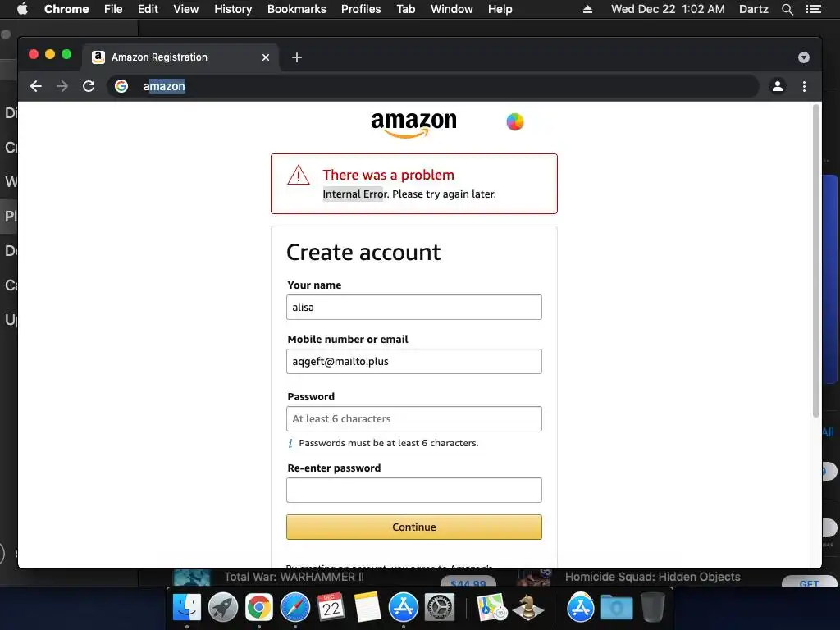Open Google Chrome from the dock
The width and height of the screenshot is (840, 630).
coord(259,607)
